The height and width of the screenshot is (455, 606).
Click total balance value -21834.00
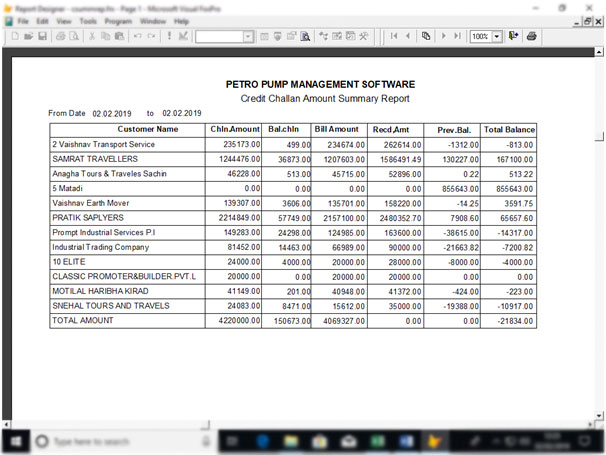[x=515, y=321]
